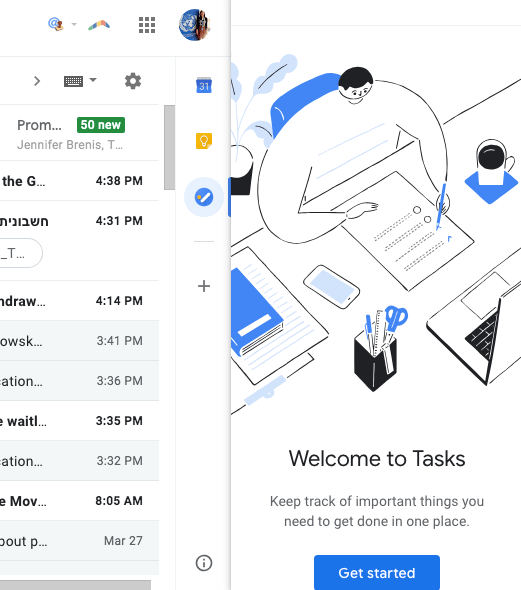The image size is (521, 590).
Task: Click the vertical scrollbar of the inbox list
Action: pos(169,148)
